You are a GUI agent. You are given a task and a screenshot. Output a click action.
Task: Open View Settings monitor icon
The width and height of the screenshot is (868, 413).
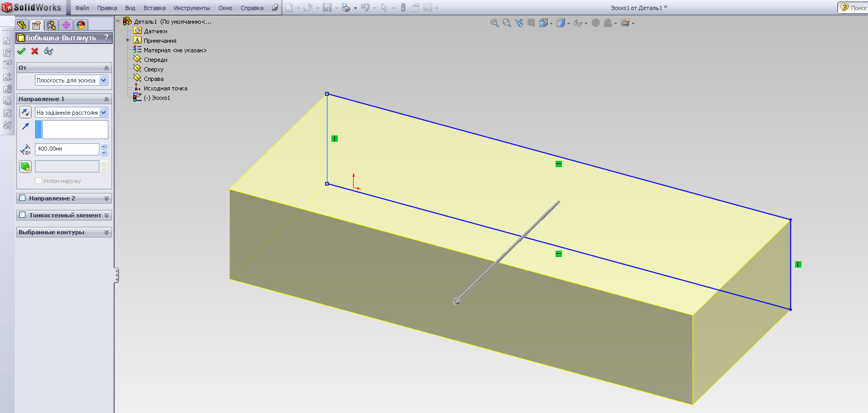click(x=625, y=23)
